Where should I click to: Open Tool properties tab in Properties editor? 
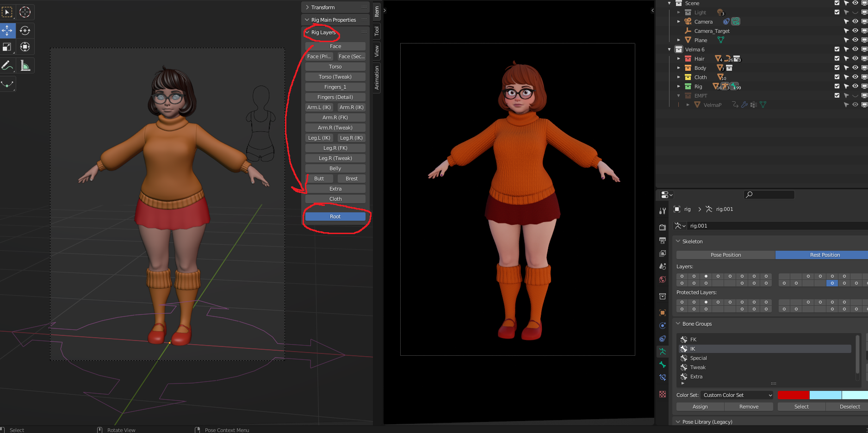pos(663,211)
